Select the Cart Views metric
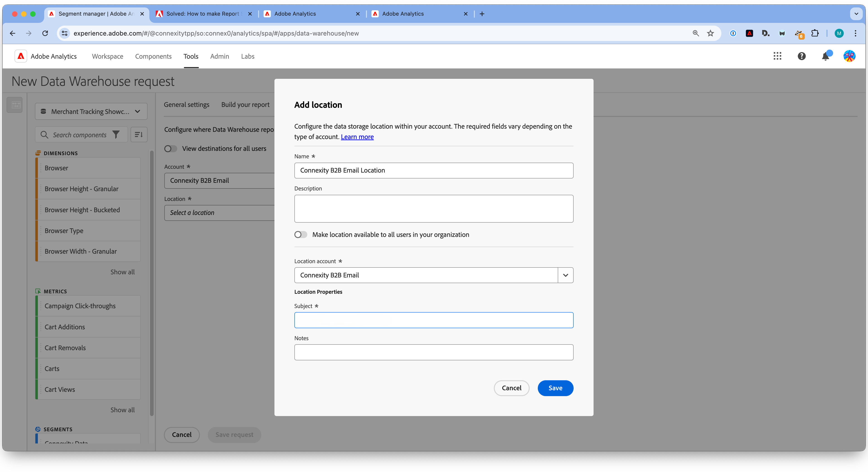The image size is (868, 472). [88, 390]
